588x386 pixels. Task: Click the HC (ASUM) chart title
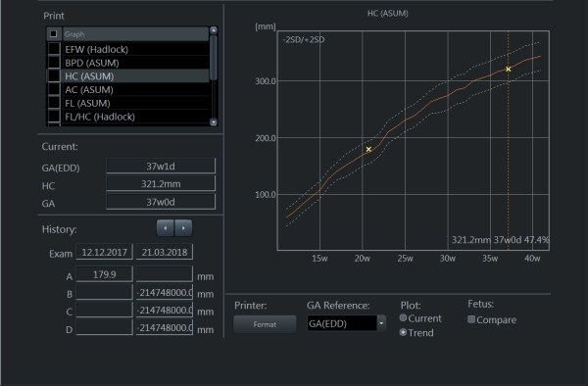click(x=388, y=14)
